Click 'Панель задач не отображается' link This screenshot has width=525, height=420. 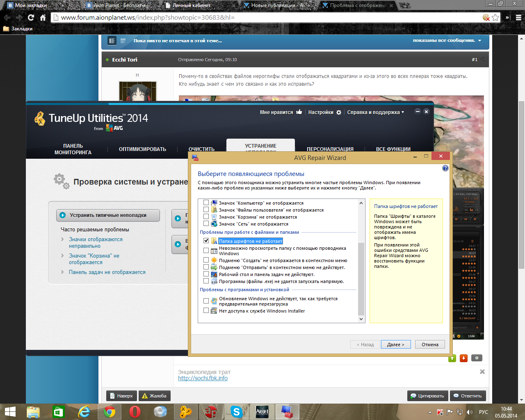(107, 272)
